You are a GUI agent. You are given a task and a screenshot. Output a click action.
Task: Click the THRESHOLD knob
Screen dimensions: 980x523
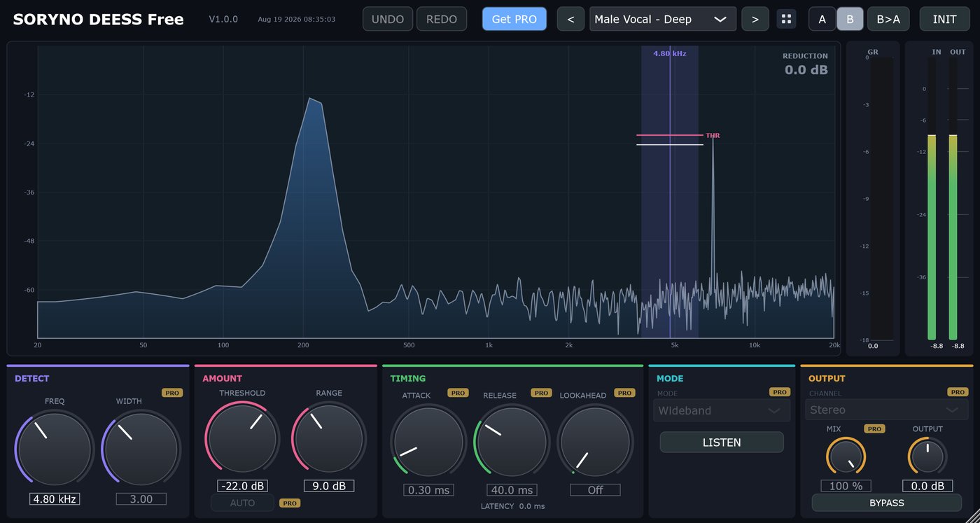(x=242, y=439)
